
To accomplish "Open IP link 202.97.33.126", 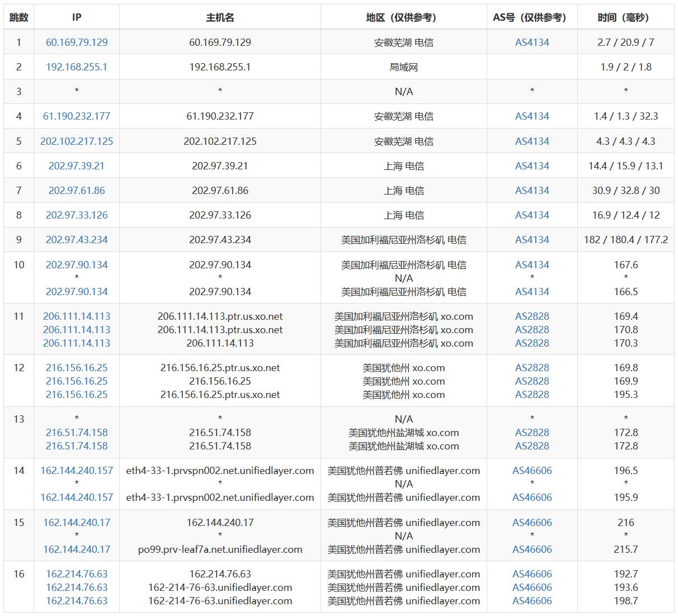I will pyautogui.click(x=77, y=215).
